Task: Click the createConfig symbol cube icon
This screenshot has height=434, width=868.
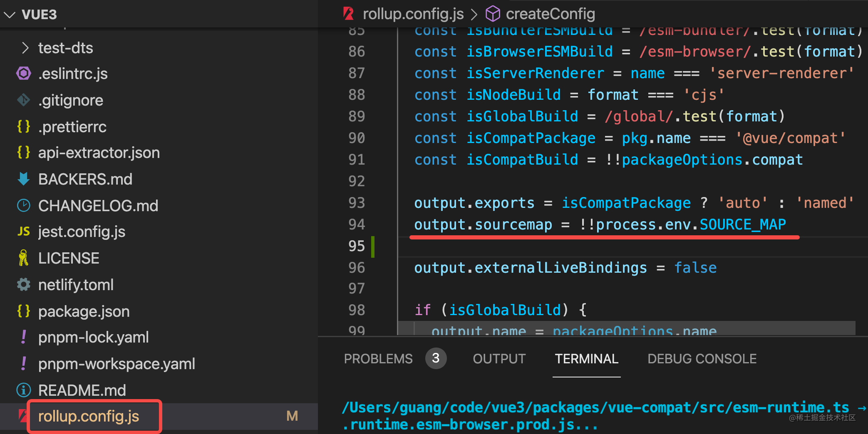Action: [493, 14]
